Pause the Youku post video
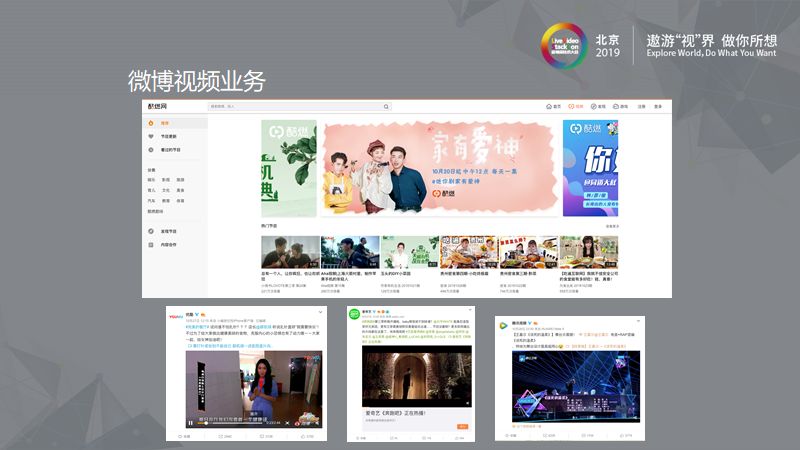800x450 pixels. point(190,423)
